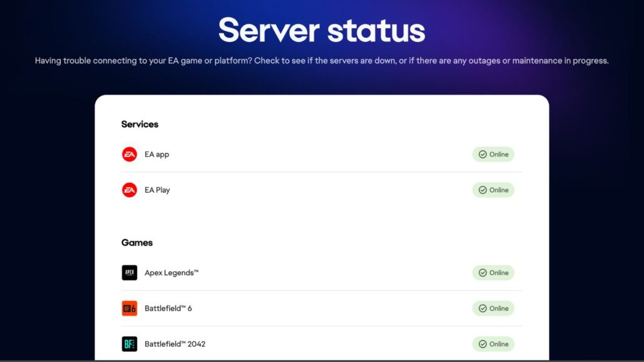Expand the Games section header
The image size is (644, 362).
coord(136,243)
